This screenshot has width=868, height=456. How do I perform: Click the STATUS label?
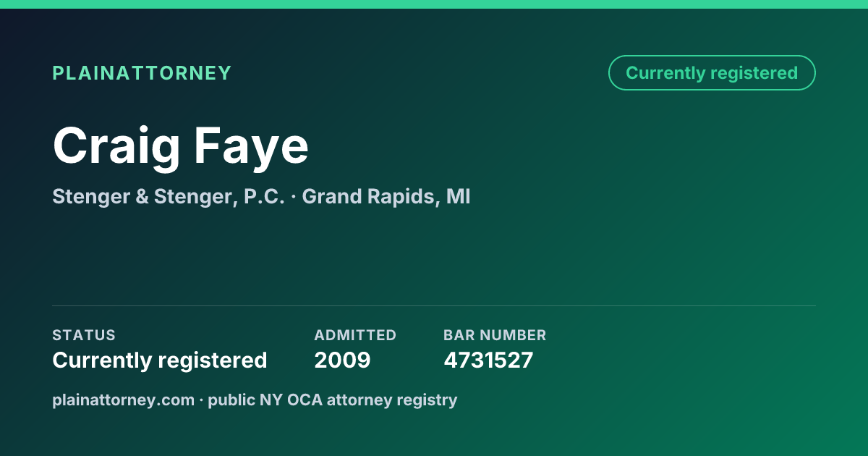pyautogui.click(x=84, y=335)
